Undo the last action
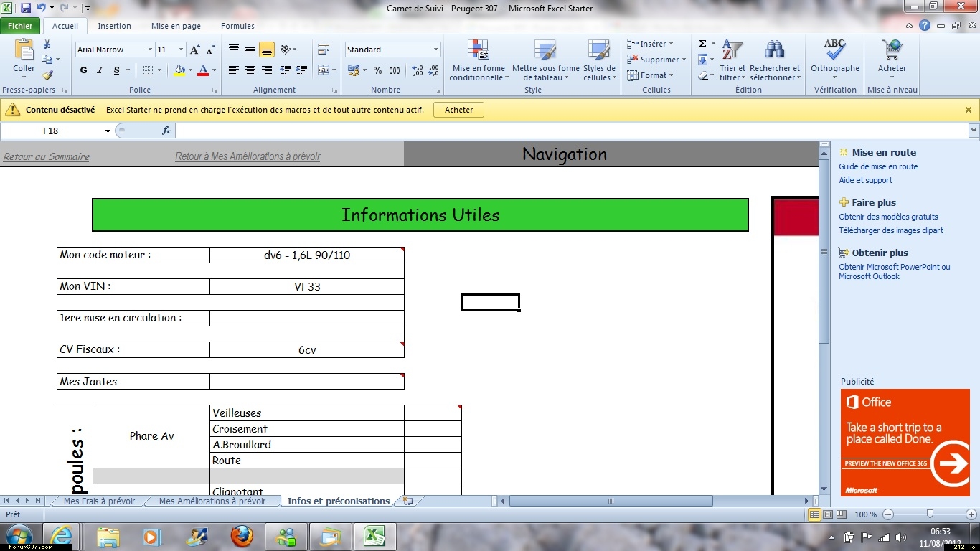 pos(42,9)
